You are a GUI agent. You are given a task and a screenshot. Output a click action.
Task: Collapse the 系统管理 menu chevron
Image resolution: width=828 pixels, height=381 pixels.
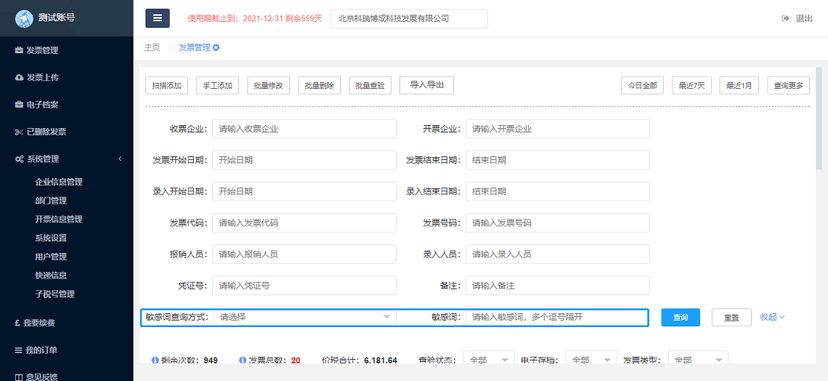click(120, 159)
